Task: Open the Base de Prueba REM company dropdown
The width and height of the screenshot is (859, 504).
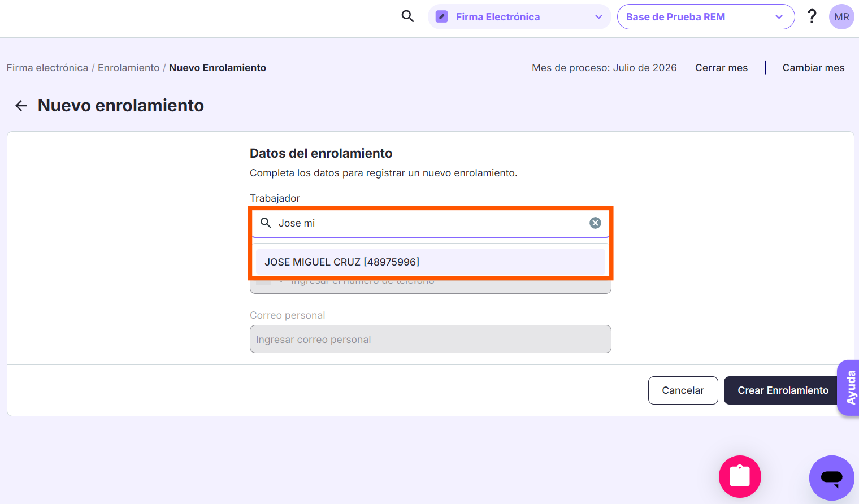Action: coord(706,17)
